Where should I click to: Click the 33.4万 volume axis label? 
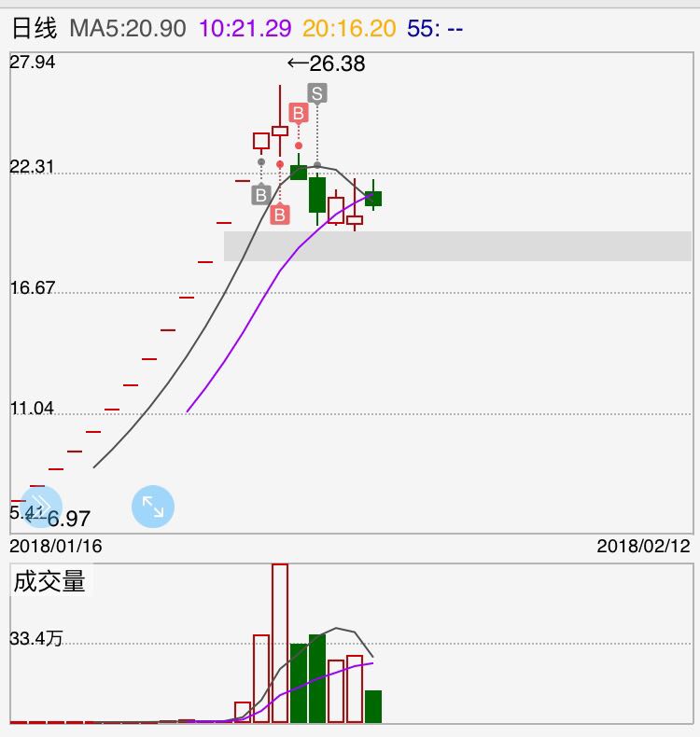tap(36, 638)
